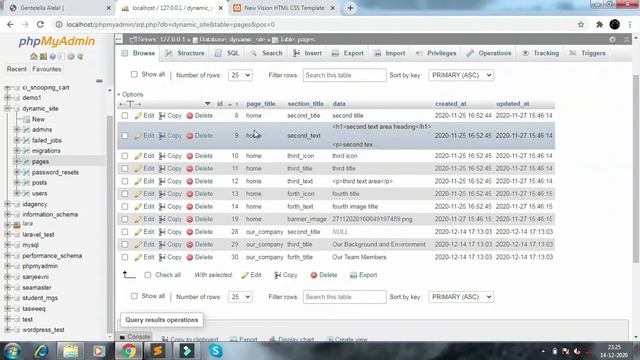Open Internet Explorer from taskbar

[x=42, y=351]
